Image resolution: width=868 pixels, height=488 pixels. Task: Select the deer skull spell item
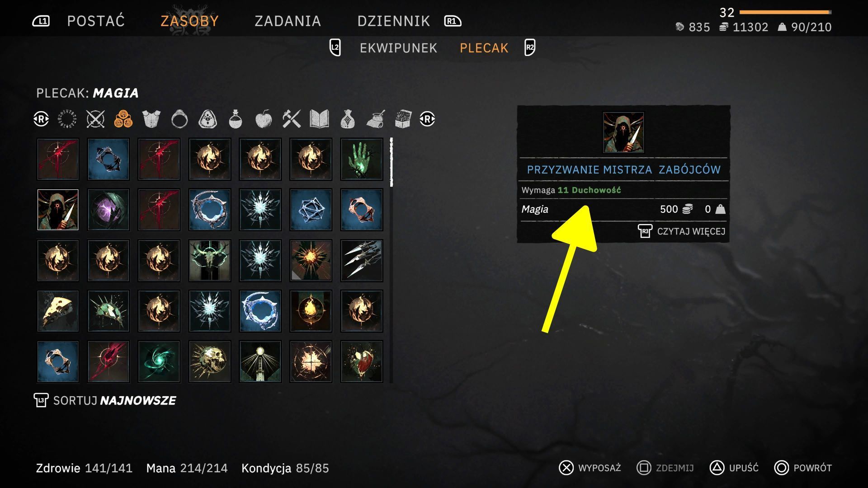coord(210,260)
